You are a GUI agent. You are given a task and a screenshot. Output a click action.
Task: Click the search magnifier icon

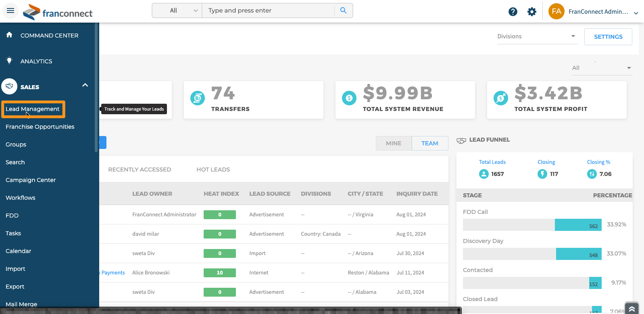coord(343,10)
